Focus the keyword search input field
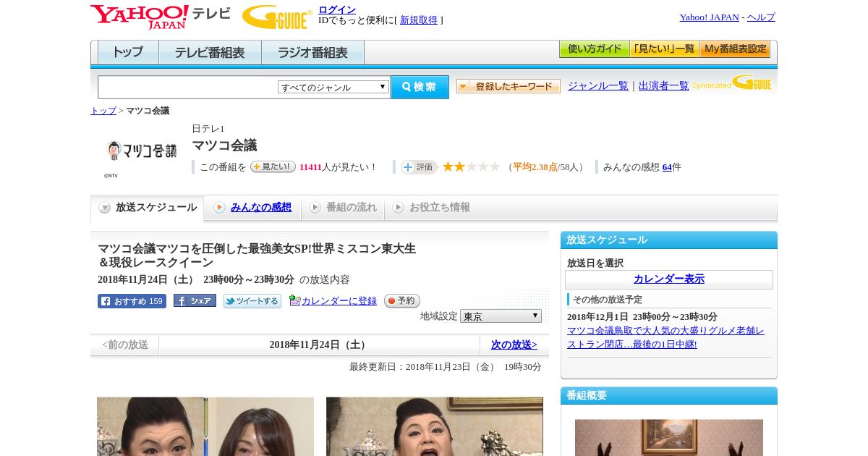Image resolution: width=868 pixels, height=456 pixels. click(188, 87)
